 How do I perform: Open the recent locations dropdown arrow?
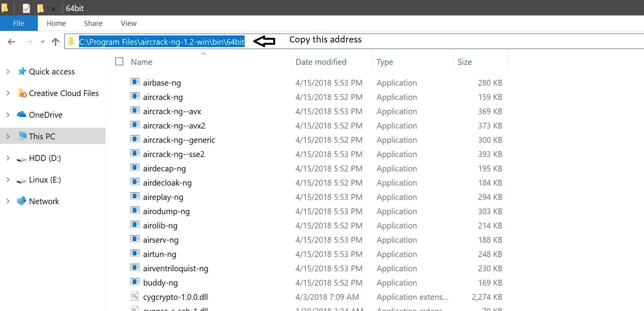tap(42, 42)
